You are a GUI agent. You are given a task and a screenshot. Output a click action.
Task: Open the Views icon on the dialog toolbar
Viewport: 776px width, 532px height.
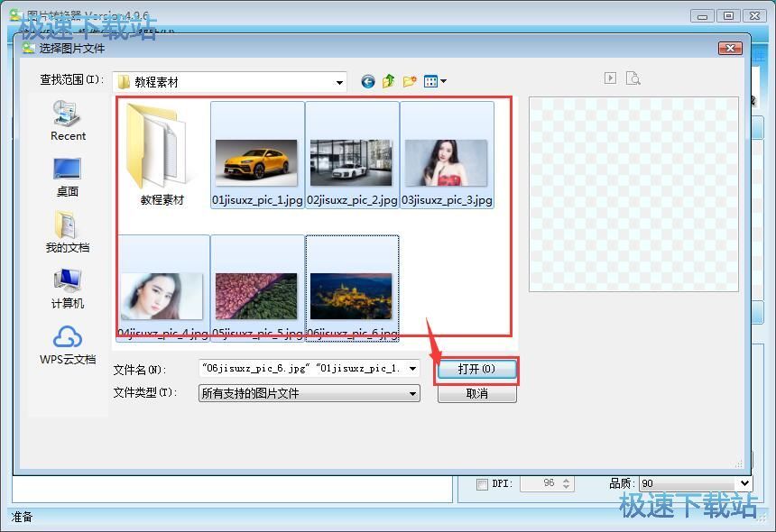pos(430,79)
